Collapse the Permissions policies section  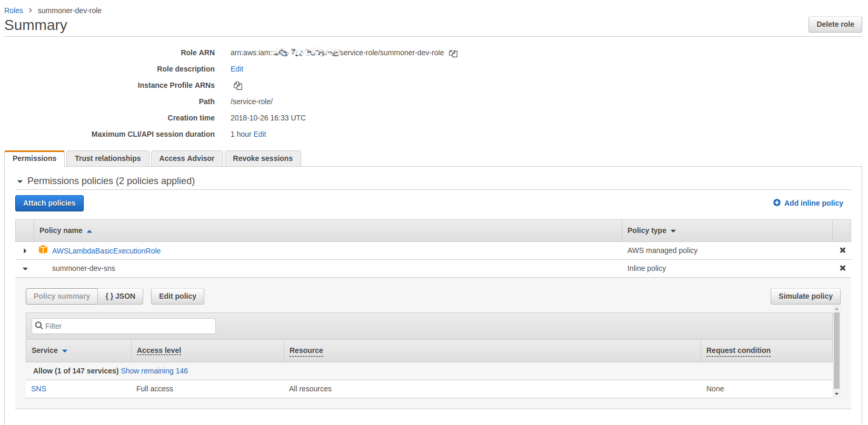click(20, 181)
